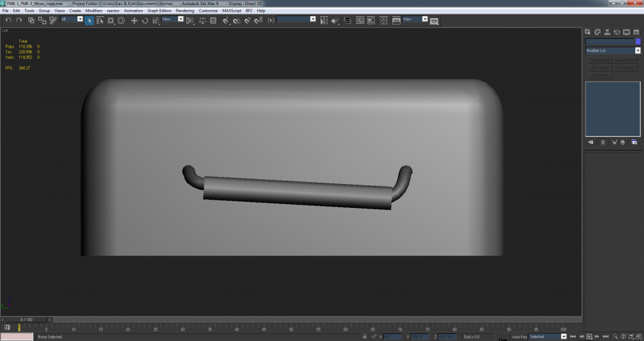Click the Undo arrow icon

pos(8,20)
